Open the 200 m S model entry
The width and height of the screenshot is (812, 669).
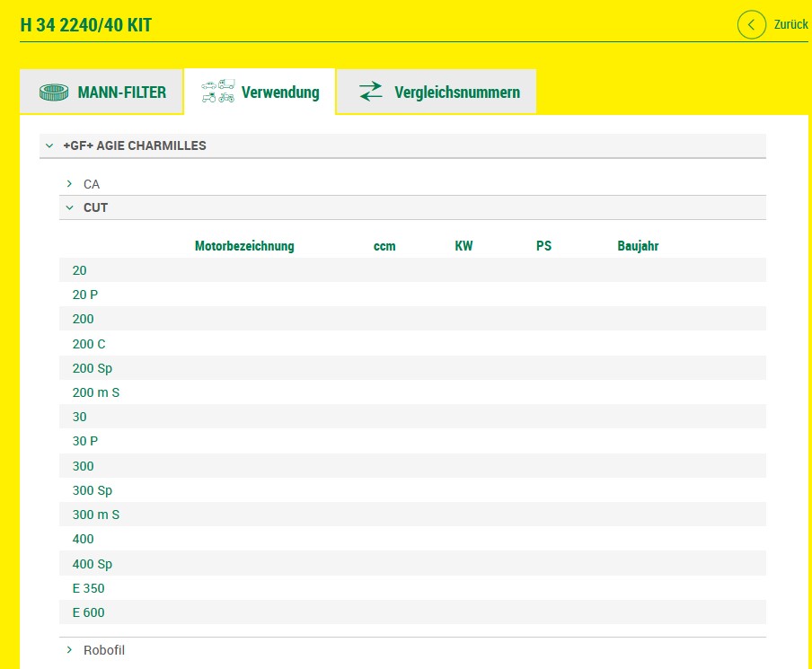click(95, 392)
